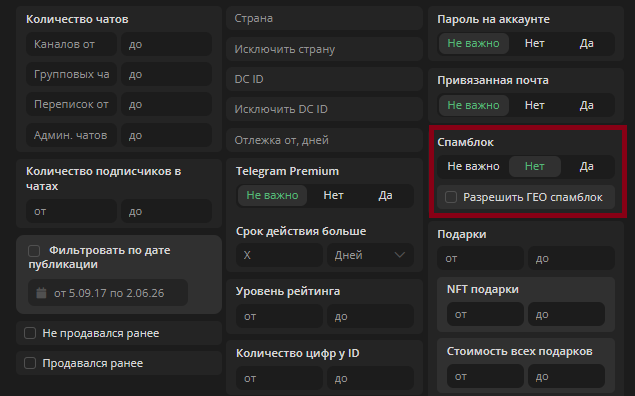The width and height of the screenshot is (635, 396).
Task: Open the date range от 5.09.17 по 2.06.26
Action: 108,293
